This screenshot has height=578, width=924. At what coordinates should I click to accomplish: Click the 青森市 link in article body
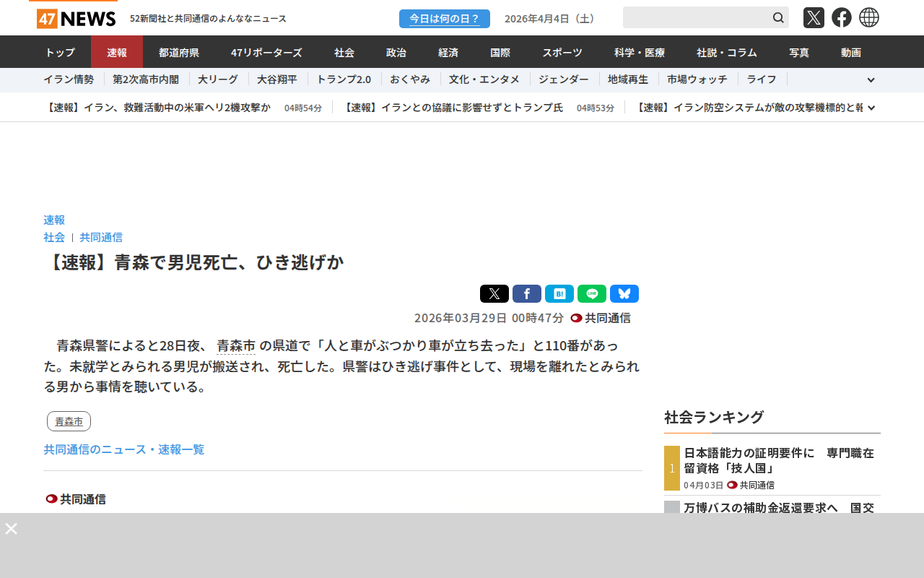[x=236, y=345]
